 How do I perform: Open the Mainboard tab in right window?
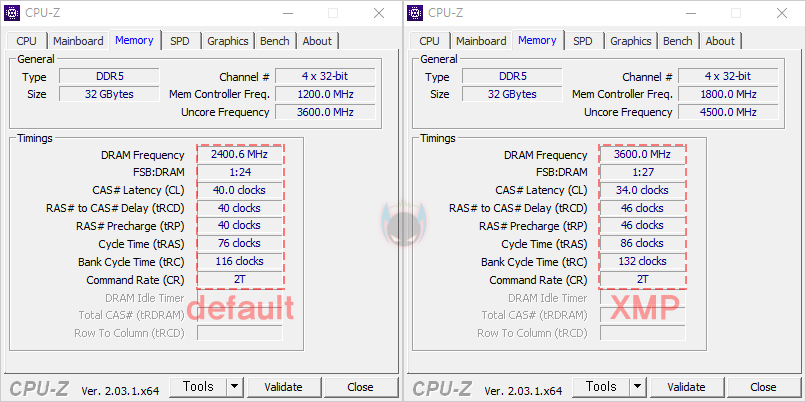pos(481,41)
